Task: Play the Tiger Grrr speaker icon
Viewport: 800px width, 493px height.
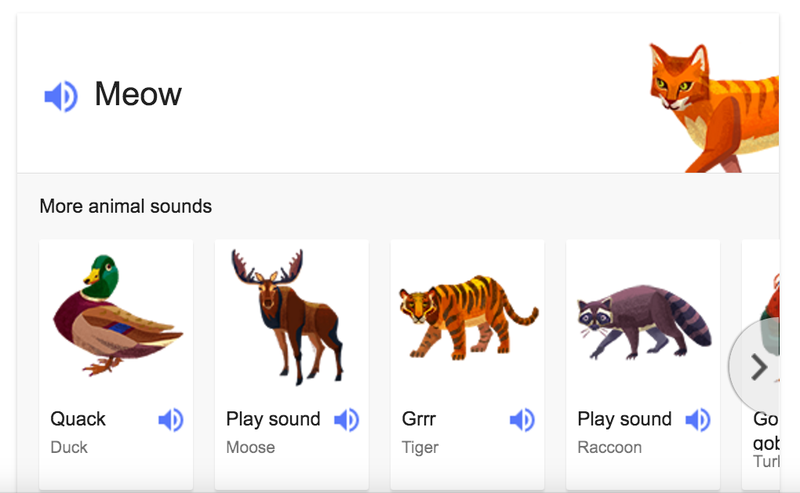Action: [522, 420]
